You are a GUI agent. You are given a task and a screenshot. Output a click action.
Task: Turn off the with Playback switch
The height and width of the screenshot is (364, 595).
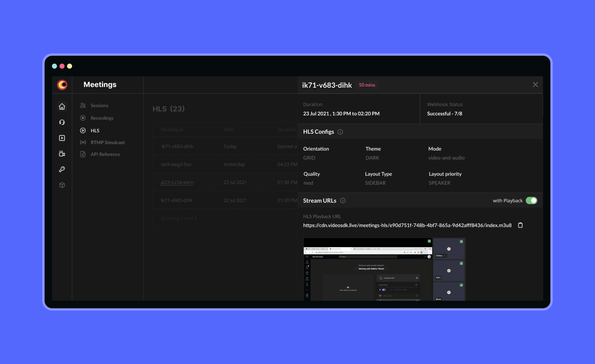pos(531,201)
